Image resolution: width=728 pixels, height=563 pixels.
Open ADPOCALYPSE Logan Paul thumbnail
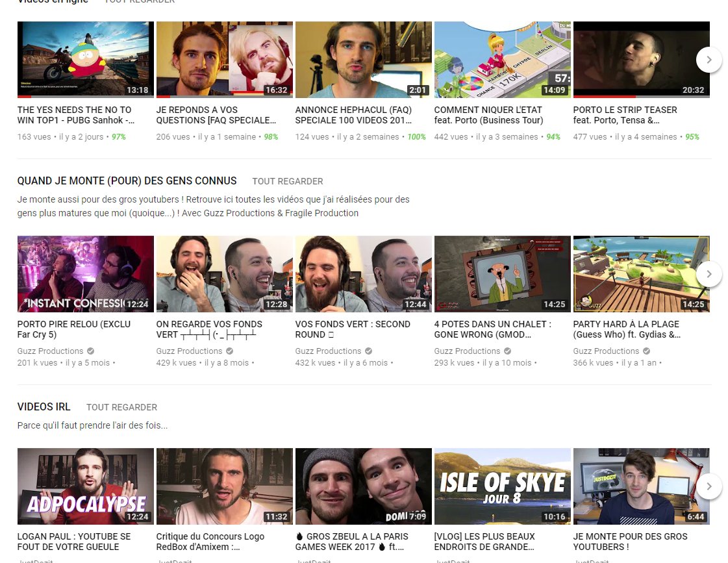[86, 486]
